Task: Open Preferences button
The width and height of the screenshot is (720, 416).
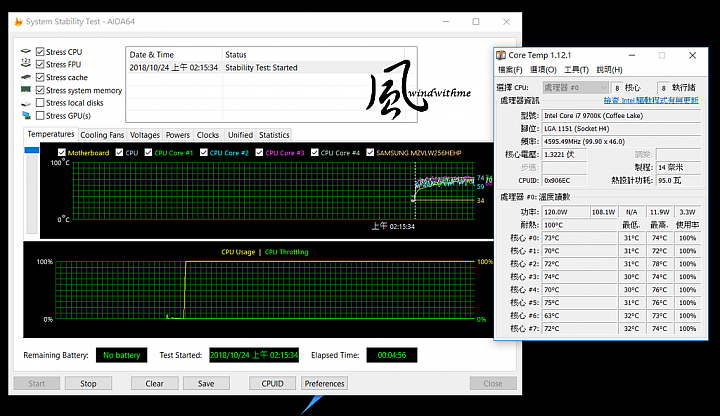Action: [324, 383]
